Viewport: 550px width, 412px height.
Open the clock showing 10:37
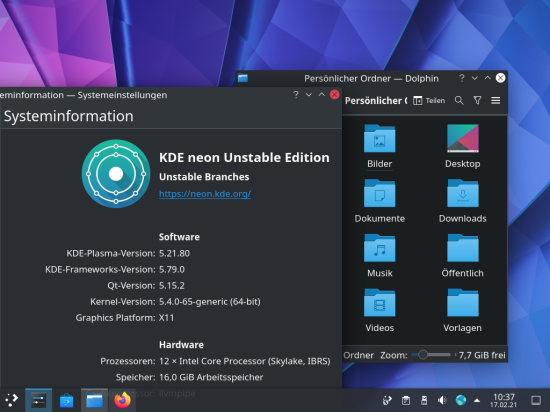pos(504,400)
